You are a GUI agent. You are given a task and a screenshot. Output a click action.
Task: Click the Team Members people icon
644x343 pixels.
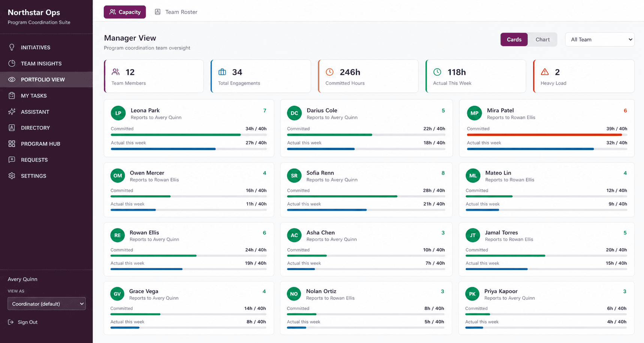point(116,72)
